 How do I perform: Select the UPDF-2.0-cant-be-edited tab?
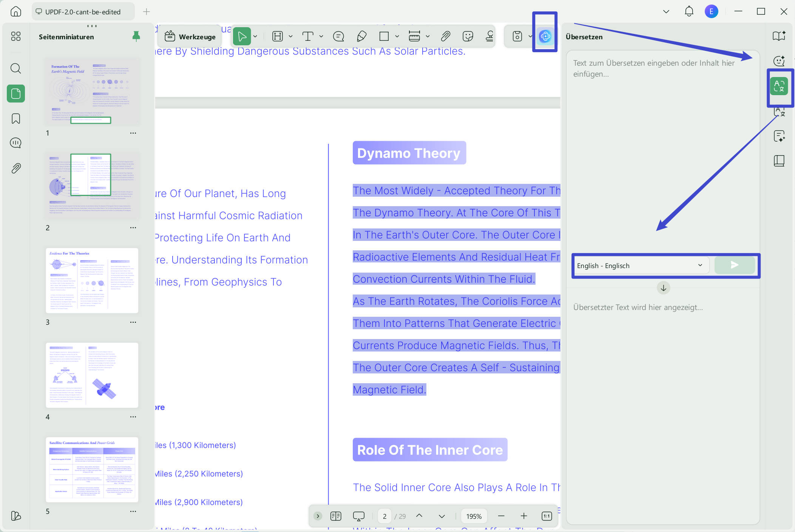point(83,12)
